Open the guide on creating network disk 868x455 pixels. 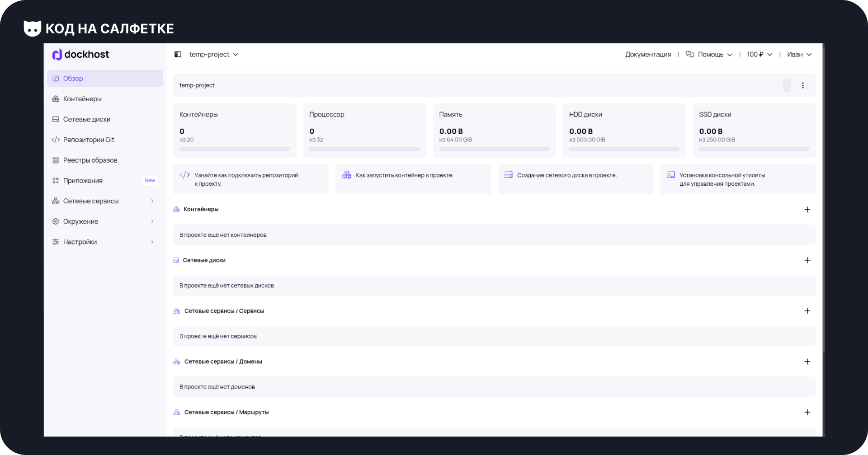pos(576,179)
